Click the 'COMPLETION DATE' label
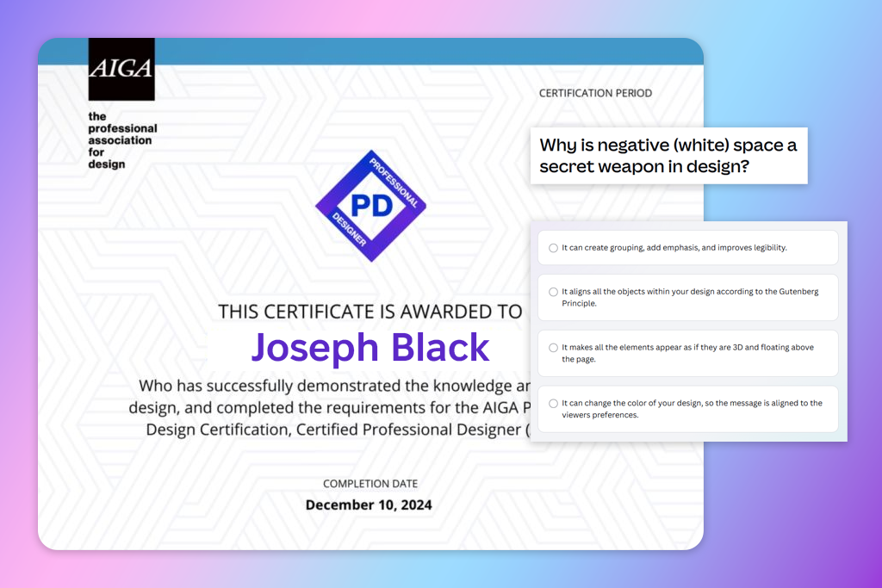 [370, 484]
